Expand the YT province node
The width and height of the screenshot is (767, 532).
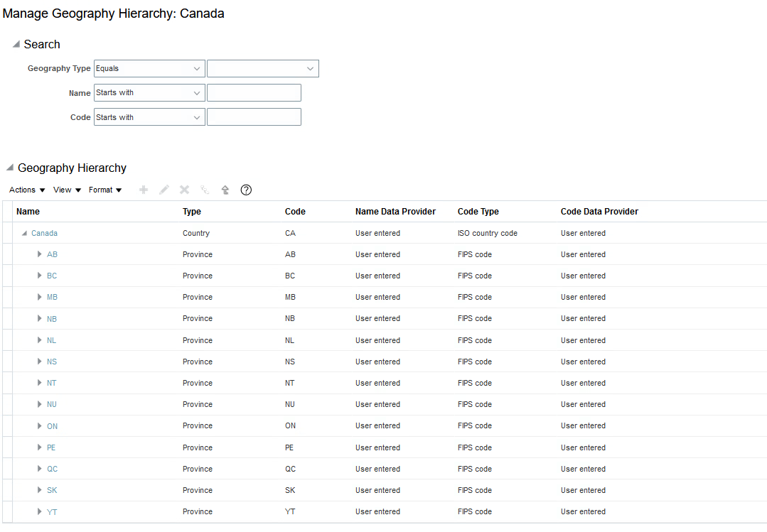(x=40, y=511)
